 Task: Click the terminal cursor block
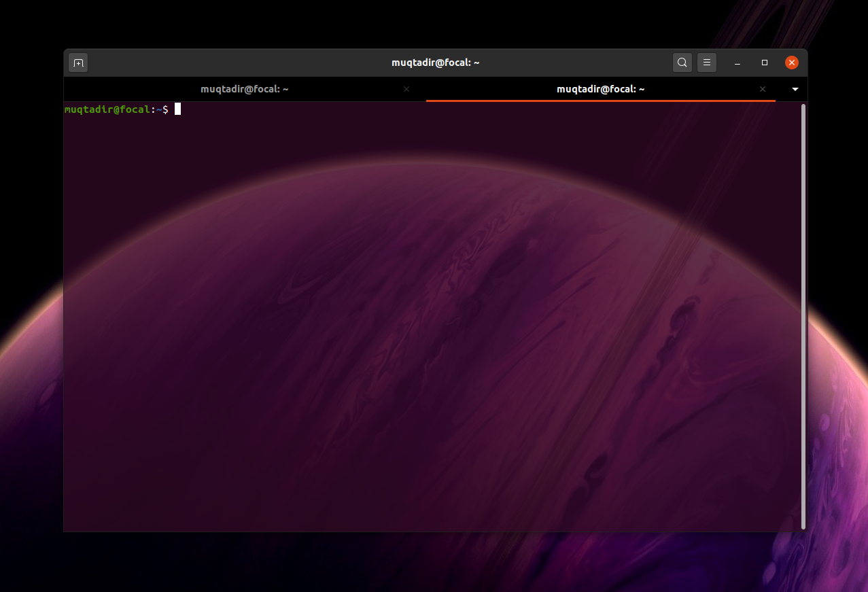(177, 109)
